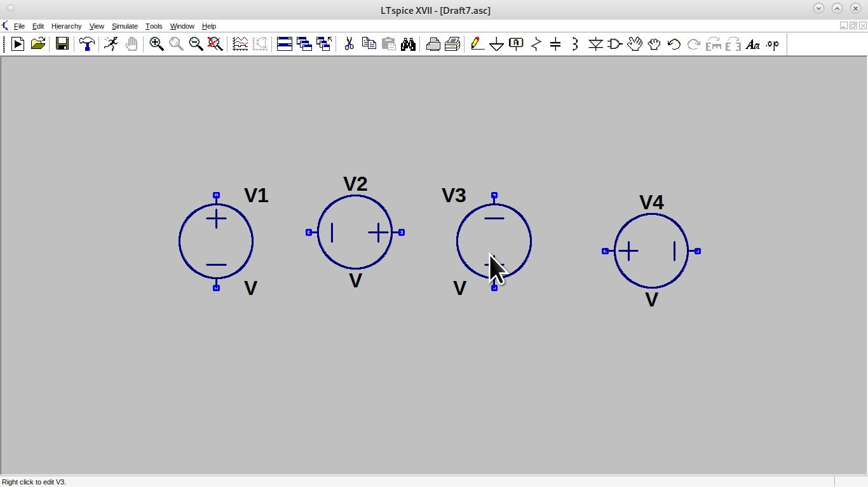868x487 pixels.
Task: Place a ground symbol from the toolbar
Action: (497, 44)
